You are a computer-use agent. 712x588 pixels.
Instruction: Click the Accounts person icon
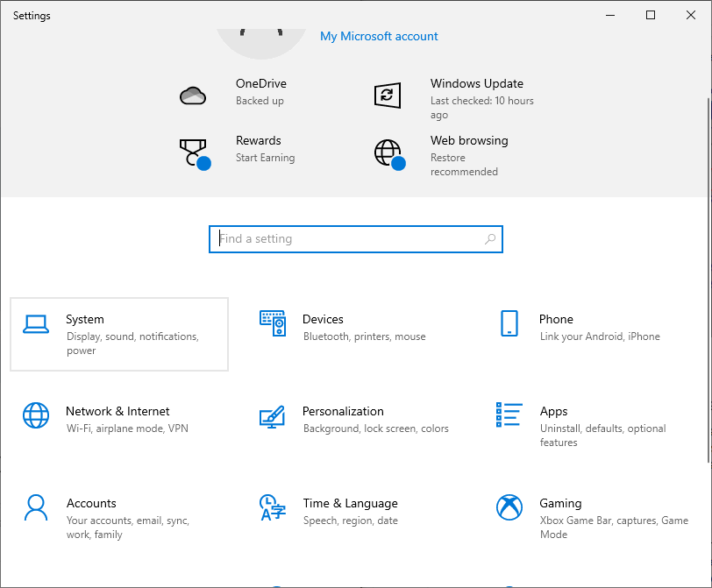pyautogui.click(x=36, y=507)
